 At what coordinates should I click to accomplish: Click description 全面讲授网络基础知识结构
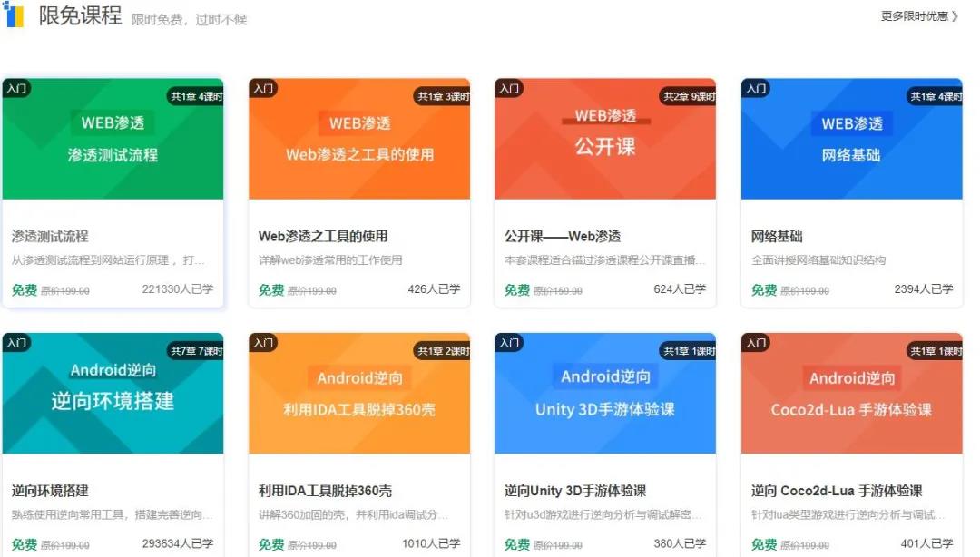(x=818, y=260)
